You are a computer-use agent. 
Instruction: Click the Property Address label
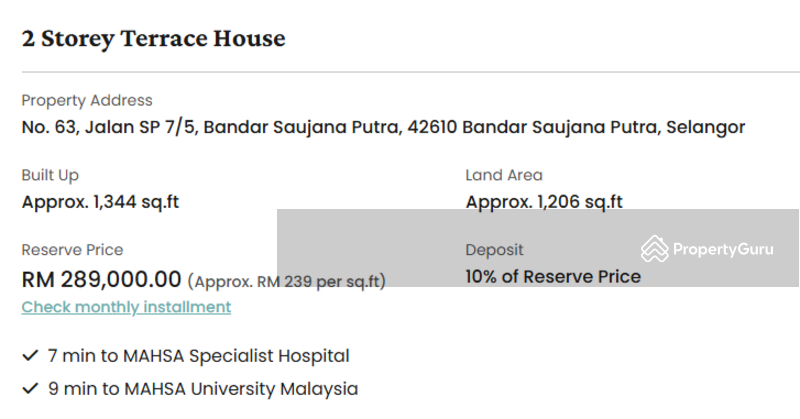87,100
